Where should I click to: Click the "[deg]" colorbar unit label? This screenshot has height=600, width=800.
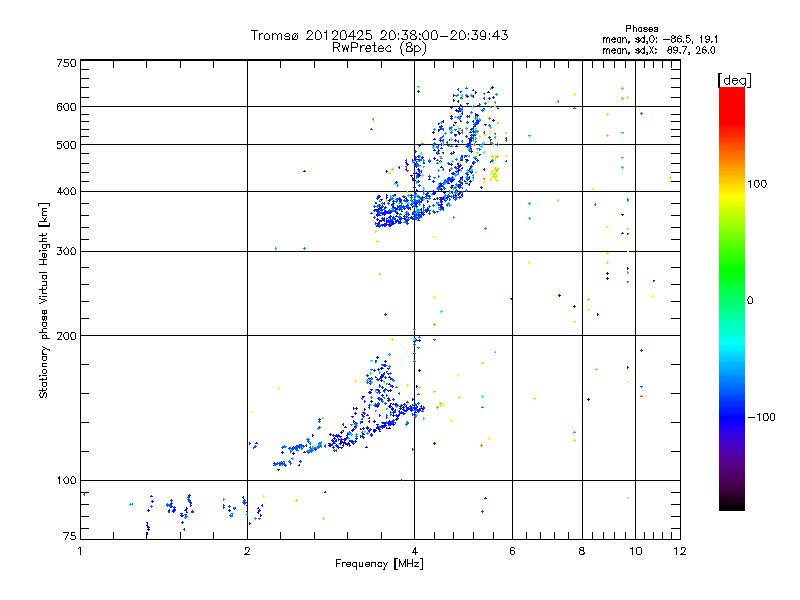[x=734, y=80]
